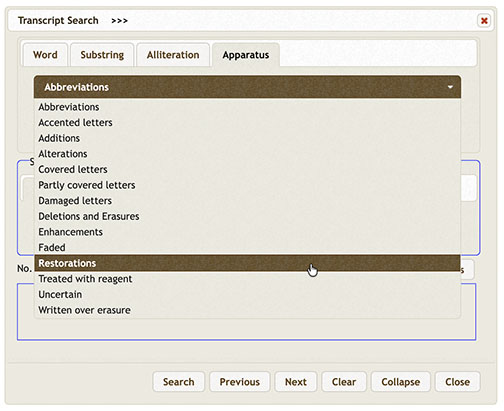Select the Additions option

tap(247, 138)
